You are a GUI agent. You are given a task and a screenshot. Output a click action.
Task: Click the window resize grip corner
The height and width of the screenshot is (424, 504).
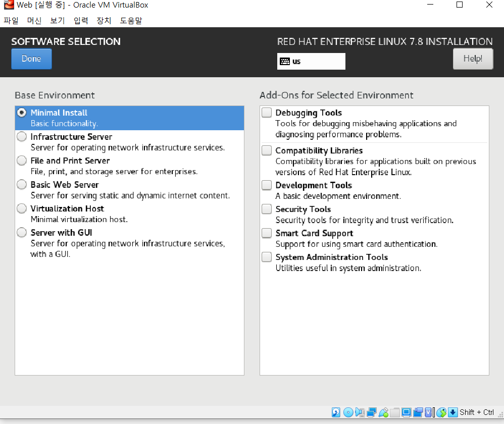coord(500,415)
